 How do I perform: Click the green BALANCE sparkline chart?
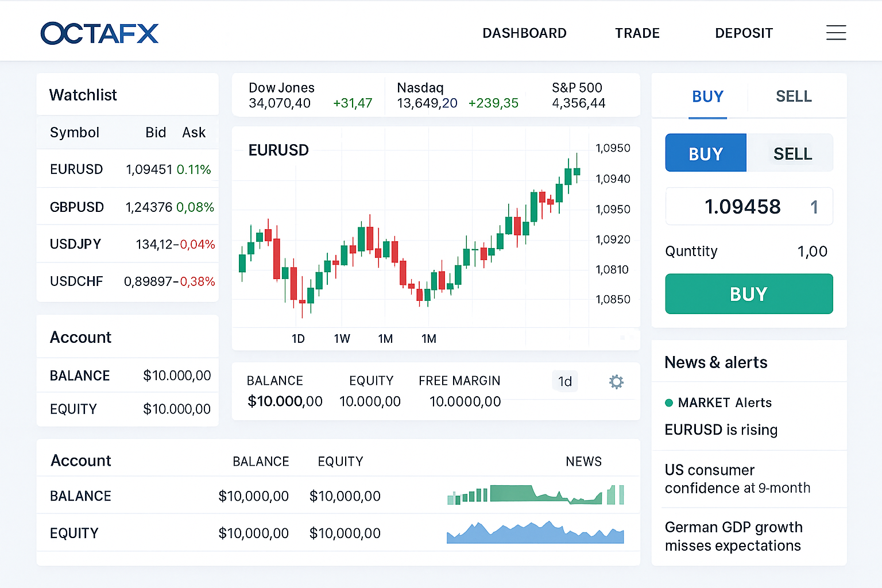535,495
